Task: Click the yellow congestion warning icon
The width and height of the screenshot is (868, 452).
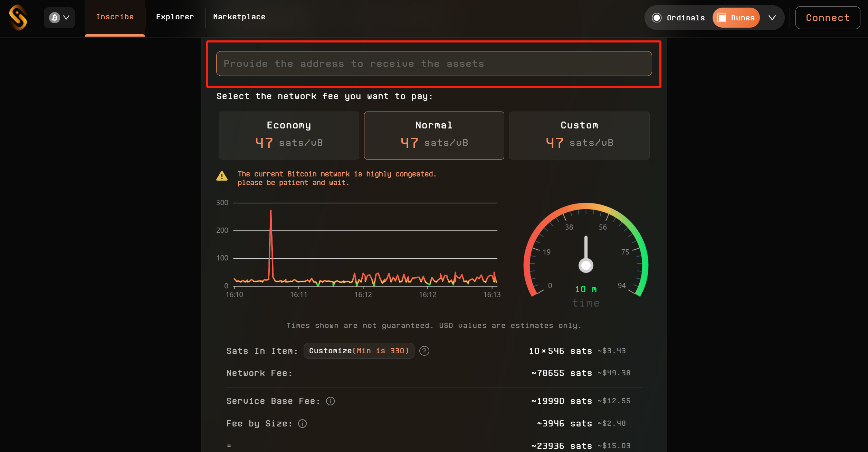Action: point(222,176)
